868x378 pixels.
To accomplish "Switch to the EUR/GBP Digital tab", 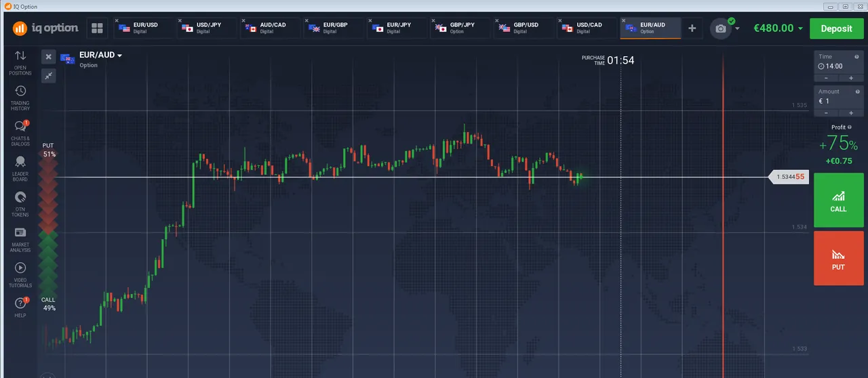I will (334, 28).
